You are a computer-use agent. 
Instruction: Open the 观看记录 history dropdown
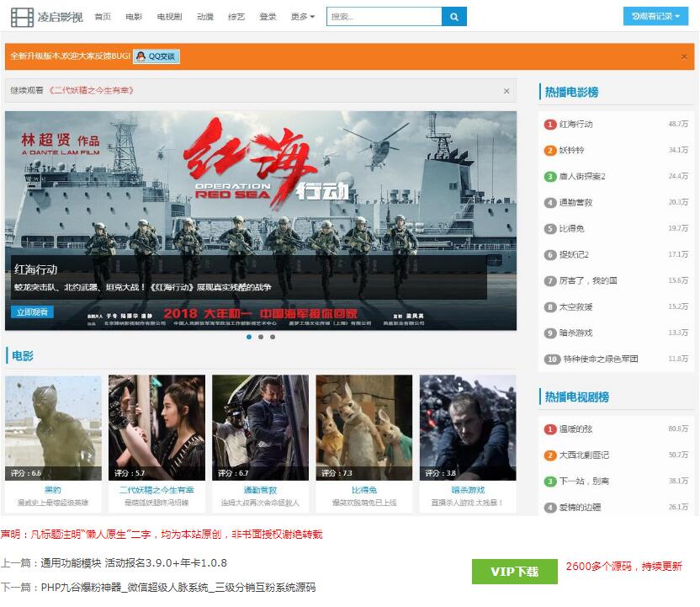click(655, 17)
